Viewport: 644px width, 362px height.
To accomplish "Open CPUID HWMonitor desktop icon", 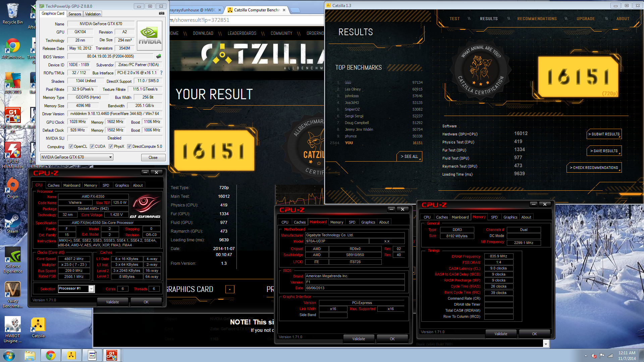I will (x=12, y=155).
